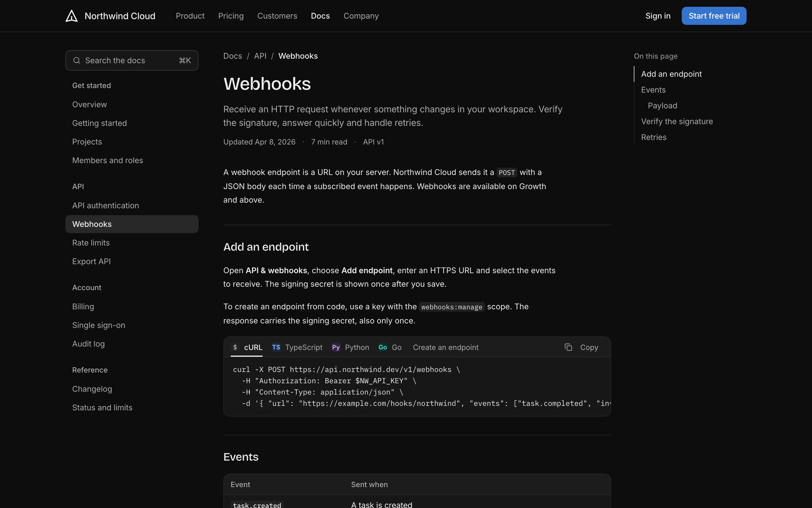Image resolution: width=812 pixels, height=508 pixels.
Task: Click the TS TypeScript badge icon
Action: click(276, 347)
